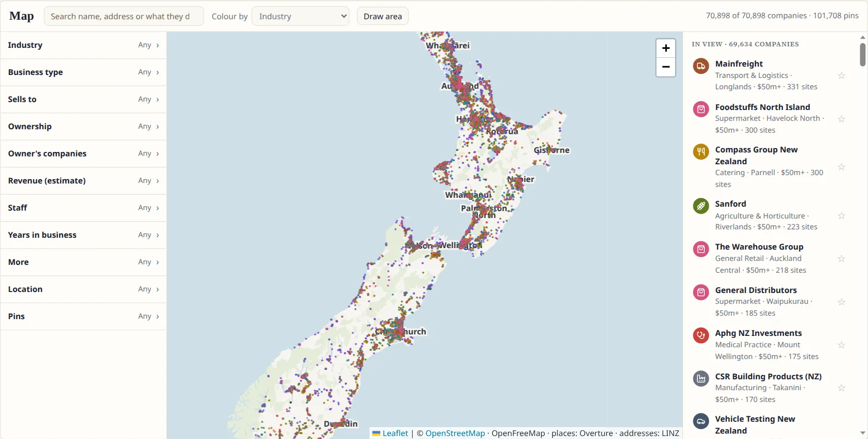
Task: Open the More filter row
Action: coord(83,262)
